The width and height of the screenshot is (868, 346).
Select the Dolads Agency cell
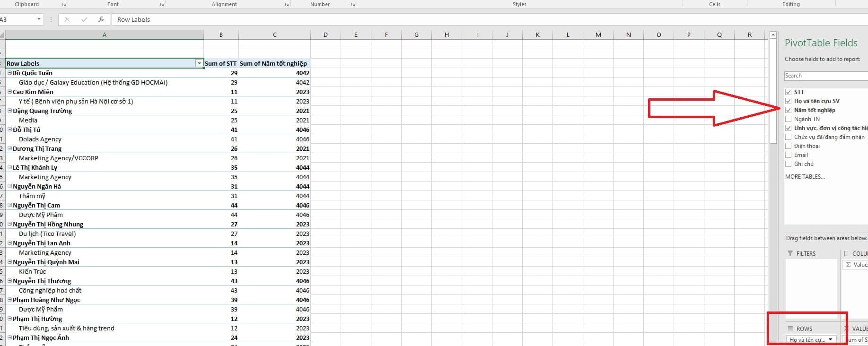[x=105, y=139]
